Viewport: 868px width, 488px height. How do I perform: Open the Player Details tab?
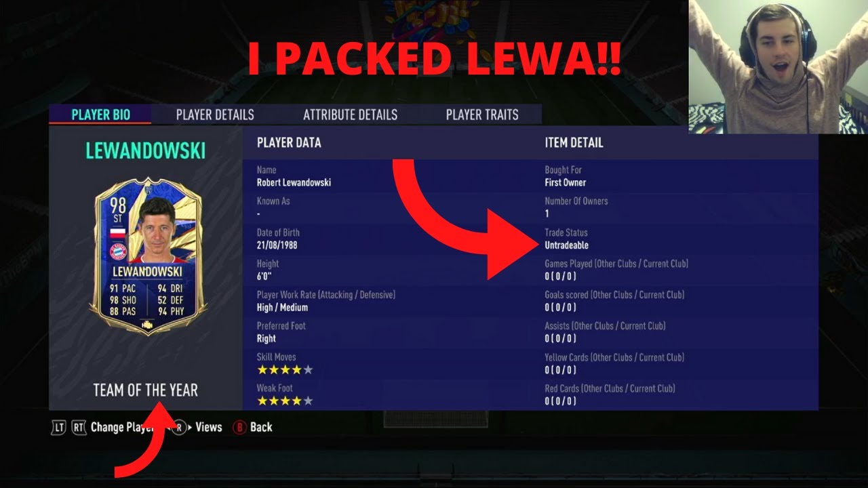215,115
